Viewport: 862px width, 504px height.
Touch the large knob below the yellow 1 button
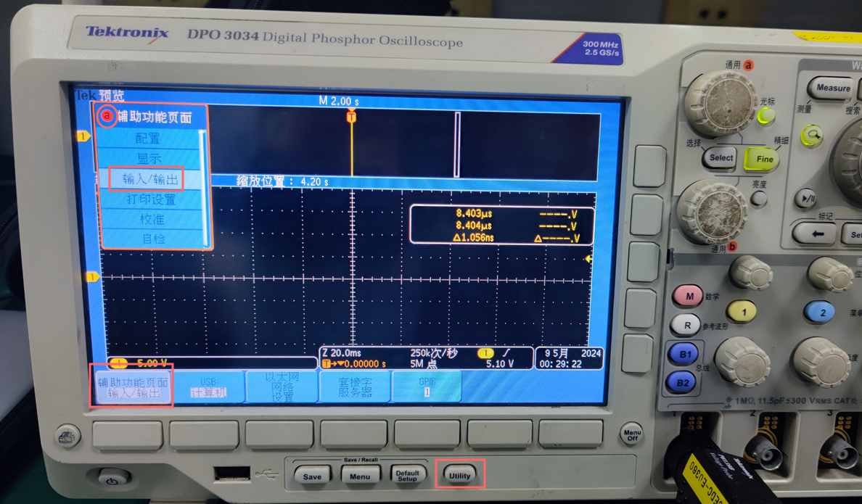[x=743, y=362]
